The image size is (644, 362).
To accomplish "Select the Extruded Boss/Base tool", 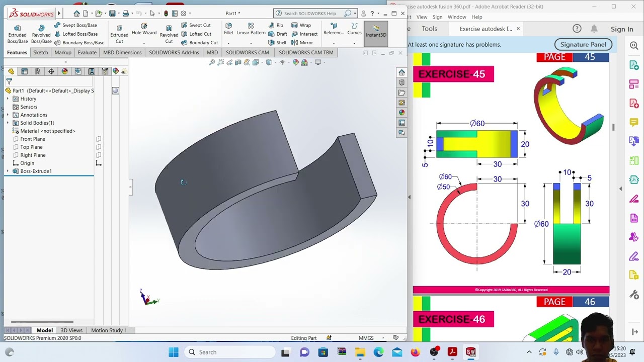I will [x=17, y=34].
